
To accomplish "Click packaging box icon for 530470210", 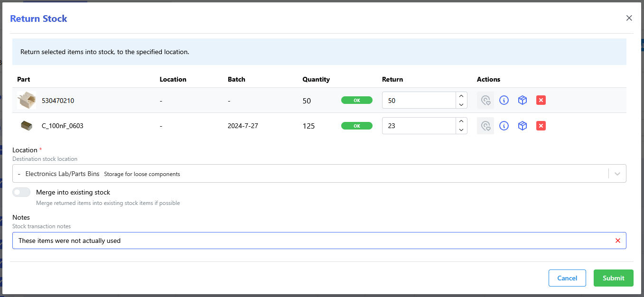I will tap(523, 100).
